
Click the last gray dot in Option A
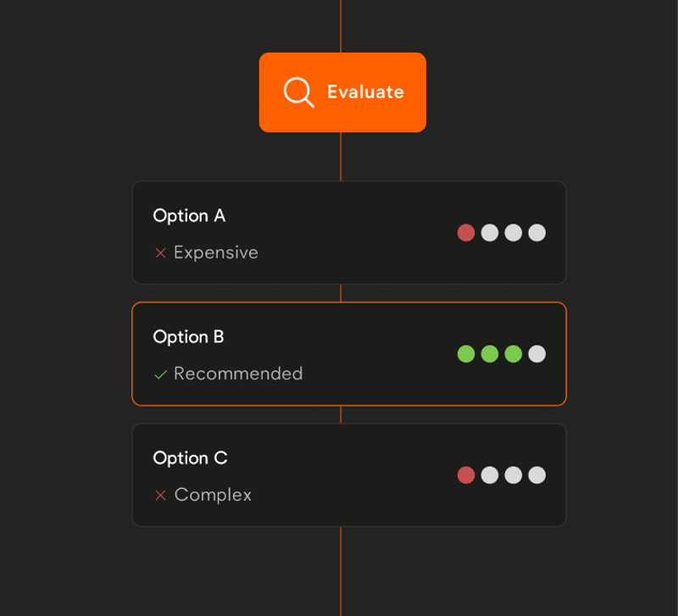pos(537,232)
